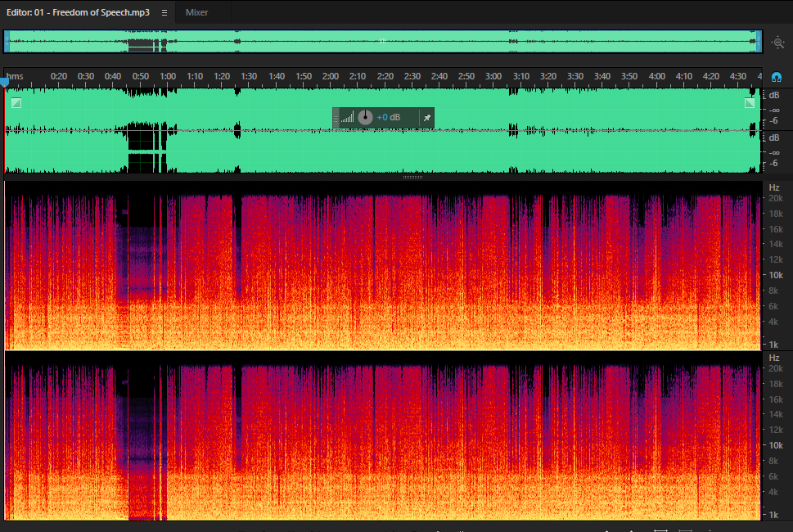Click the center marker in the overview navigator

click(383, 41)
